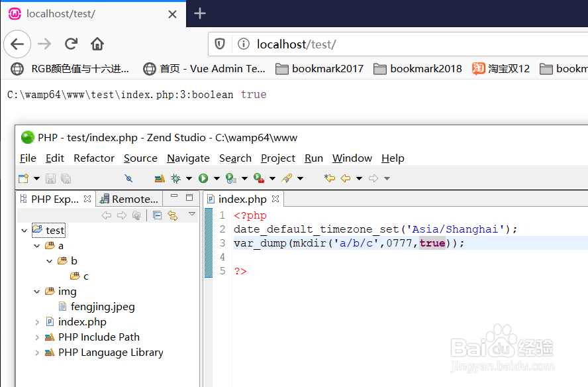Screen dimensions: 588x387
Task: Open the Navigate menu
Action: (188, 158)
